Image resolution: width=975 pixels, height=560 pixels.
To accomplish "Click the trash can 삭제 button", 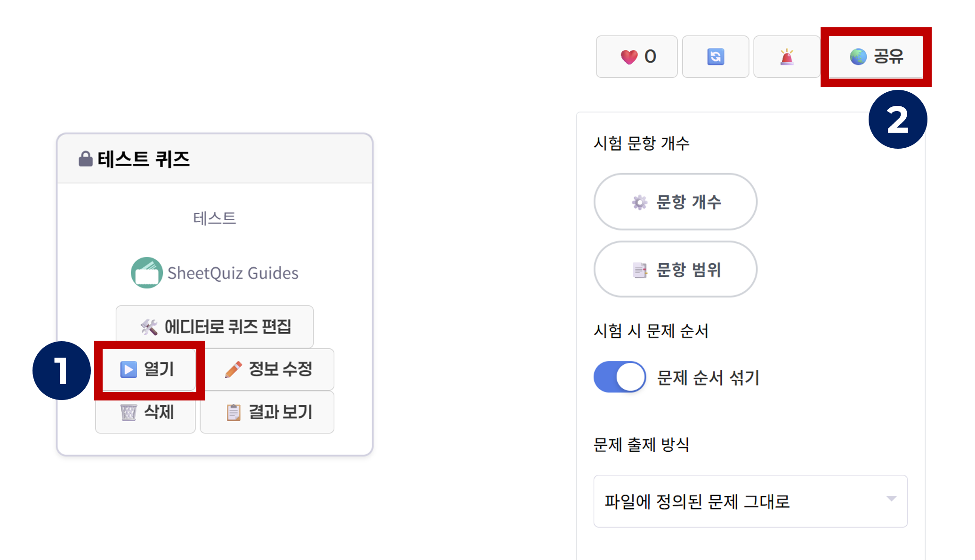I will pos(146,412).
